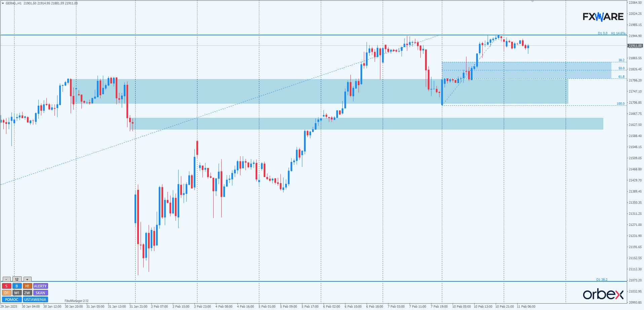The image size is (644, 310).
Task: Click the H1 14.6% level label
Action: click(618, 33)
